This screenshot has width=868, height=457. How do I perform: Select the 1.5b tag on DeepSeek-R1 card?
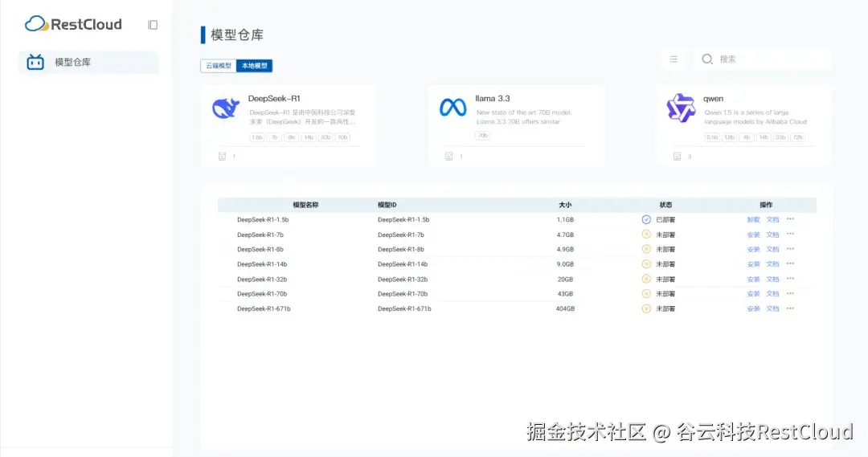(257, 137)
